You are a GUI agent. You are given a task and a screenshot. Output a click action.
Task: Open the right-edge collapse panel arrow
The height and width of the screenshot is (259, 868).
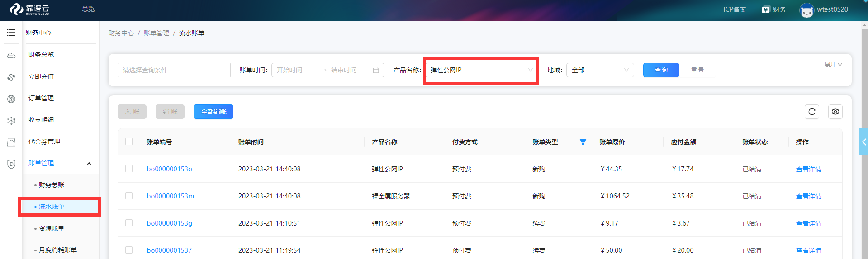[863, 142]
